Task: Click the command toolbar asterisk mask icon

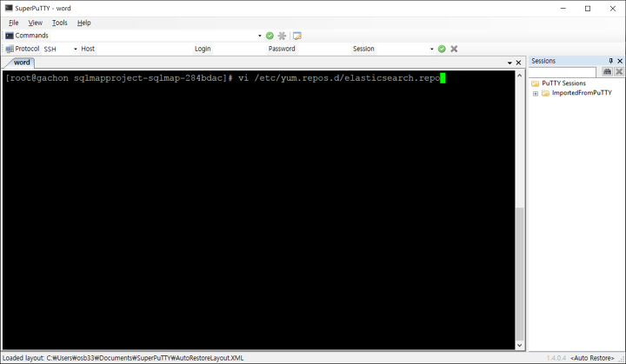Action: pyautogui.click(x=282, y=36)
